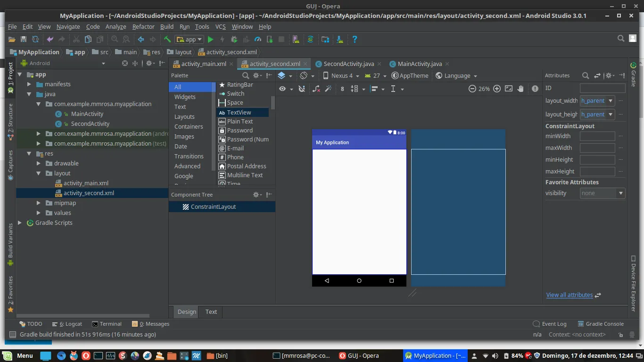The width and height of the screenshot is (644, 362).
Task: Click the Make Project hammer icon
Action: [x=167, y=40]
